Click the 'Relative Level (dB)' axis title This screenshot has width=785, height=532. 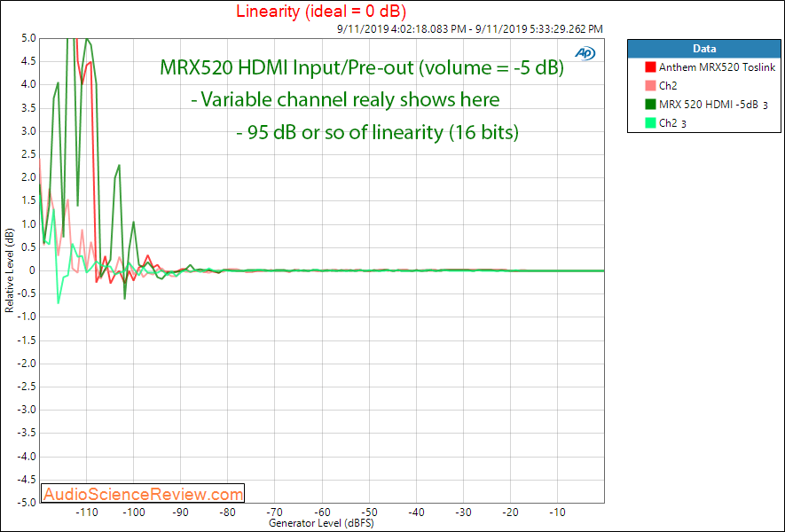pos(10,270)
